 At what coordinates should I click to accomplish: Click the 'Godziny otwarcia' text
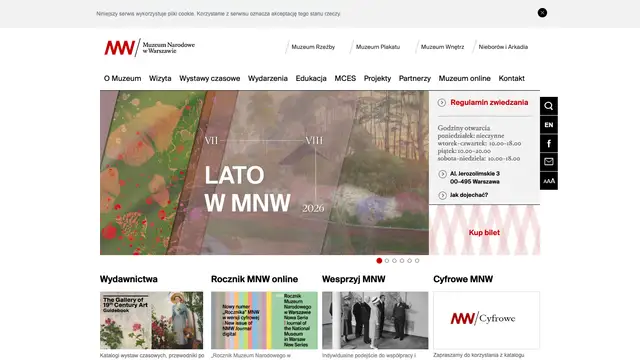coord(464,128)
